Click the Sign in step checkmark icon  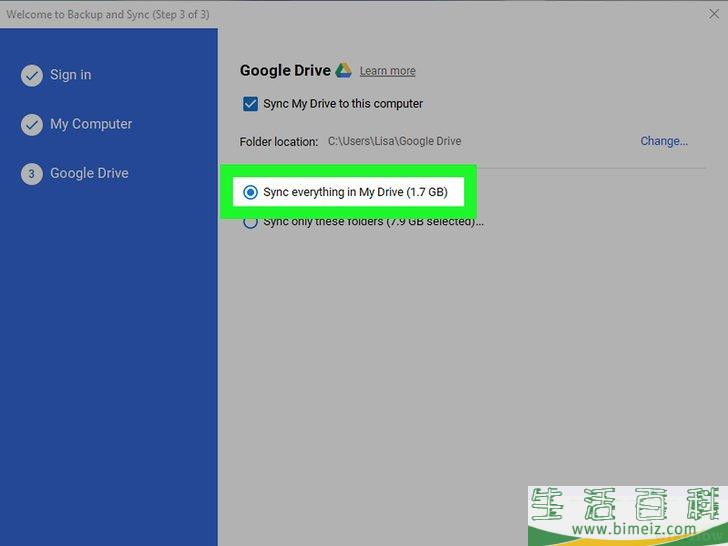click(x=32, y=75)
